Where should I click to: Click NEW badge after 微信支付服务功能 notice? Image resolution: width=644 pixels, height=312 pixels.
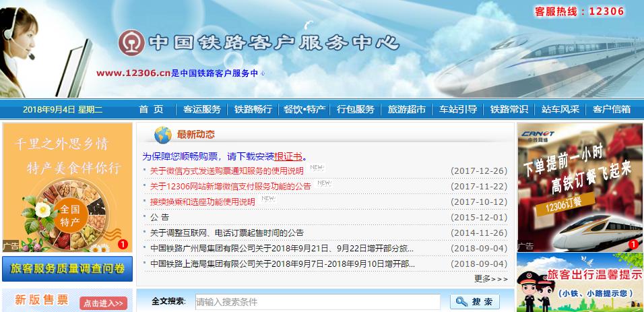[x=324, y=183]
